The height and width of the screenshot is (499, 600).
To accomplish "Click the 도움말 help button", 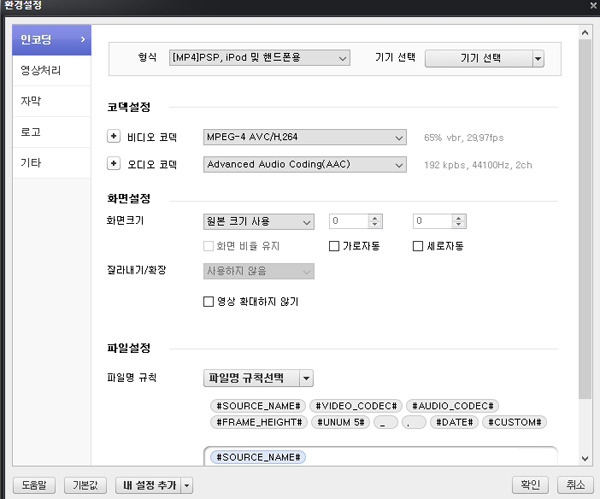I will [34, 485].
